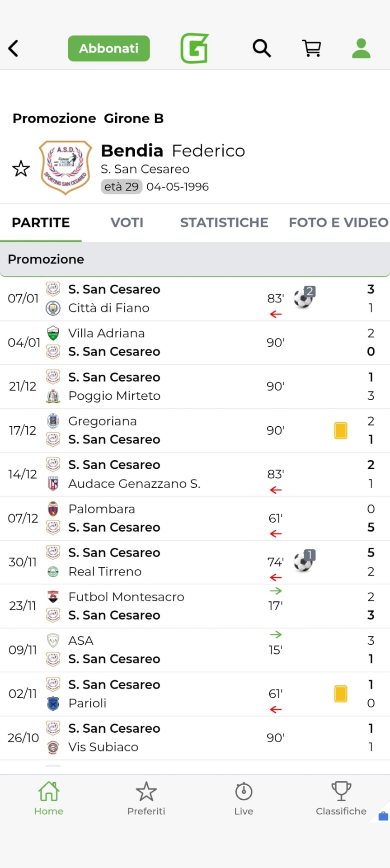The width and height of the screenshot is (390, 868).
Task: Open Classifiche trophy in bottom bar
Action: click(x=341, y=798)
